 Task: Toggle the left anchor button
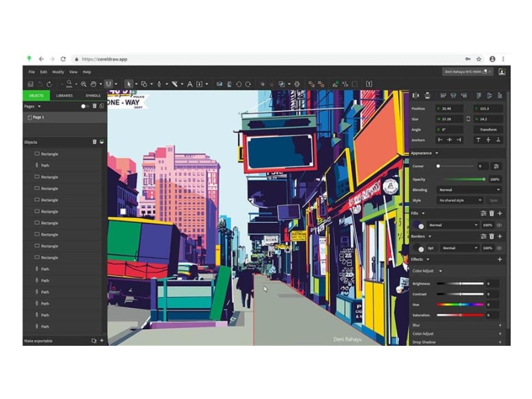[x=440, y=140]
